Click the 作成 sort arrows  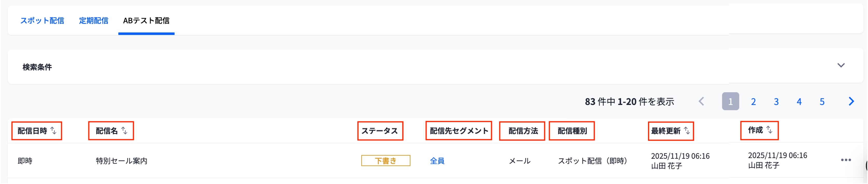click(769, 130)
